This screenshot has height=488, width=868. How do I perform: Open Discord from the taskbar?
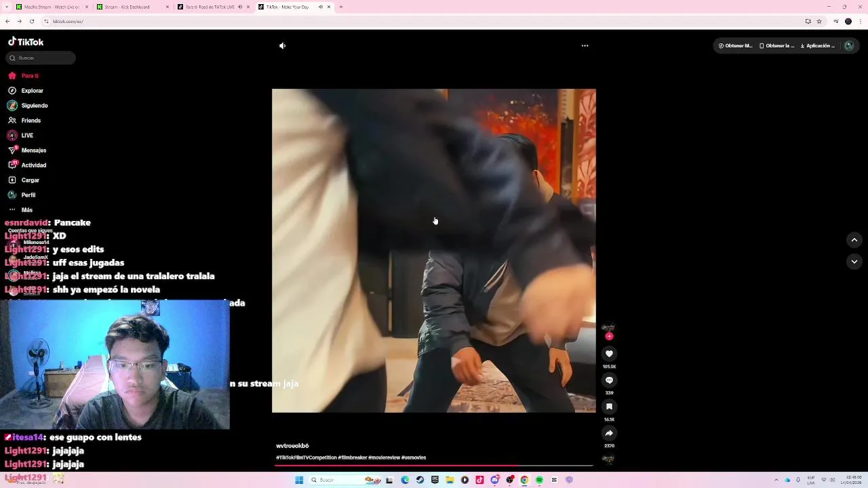[x=494, y=480]
